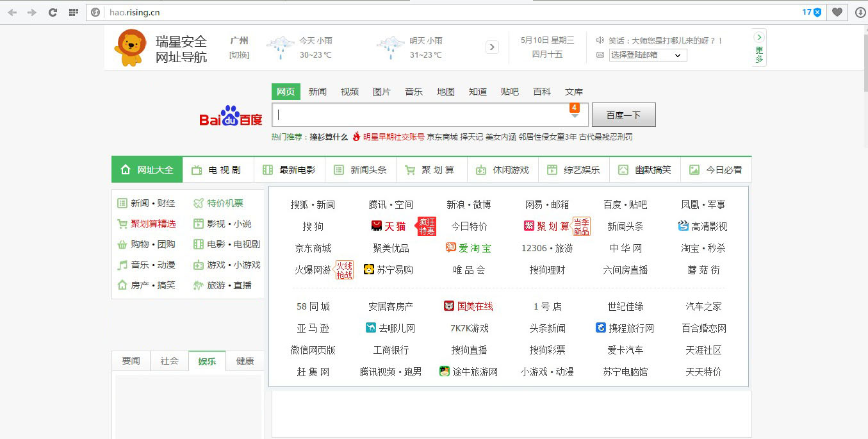Click the heart bookmark icon
This screenshot has width=868, height=439.
pos(837,12)
